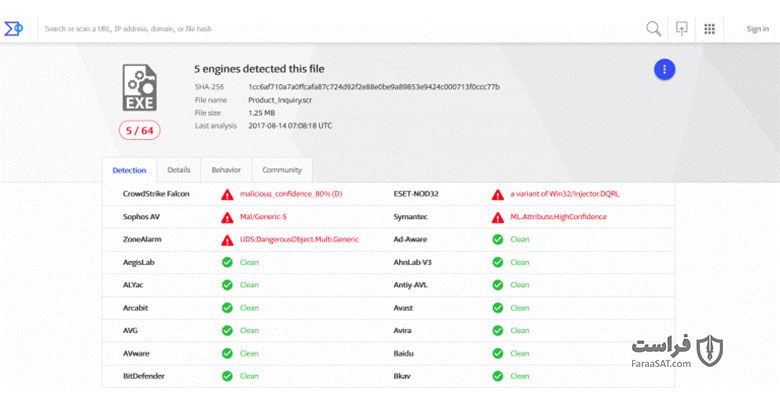The height and width of the screenshot is (405, 780).
Task: Click the Arcabit green check icon
Action: point(227,308)
